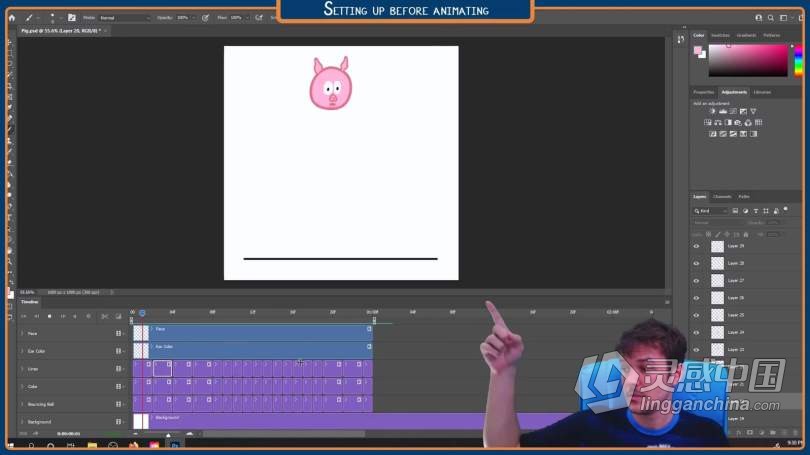Add an Exposure adjustment
Screen dimensions: 810x455
click(743, 112)
